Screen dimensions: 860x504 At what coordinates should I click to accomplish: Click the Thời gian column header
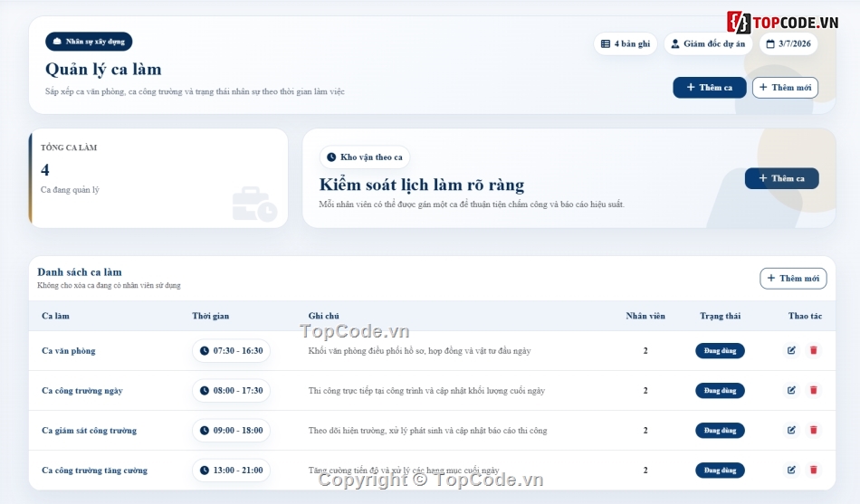pos(211,316)
